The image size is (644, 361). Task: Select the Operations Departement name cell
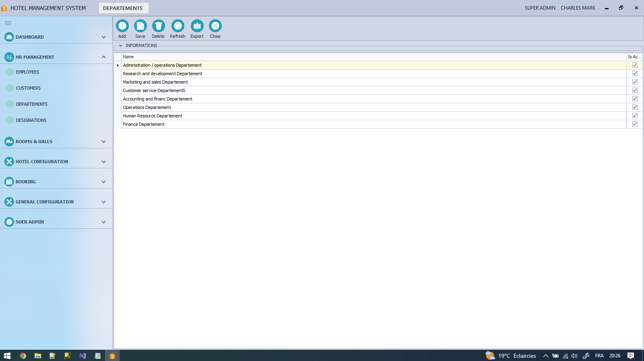coord(374,107)
